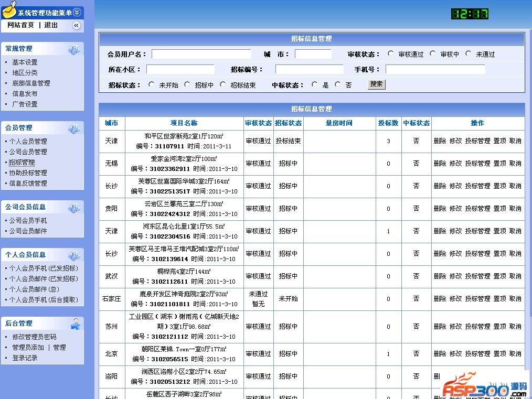Open 招标管理 in the sidebar menu
532x399 pixels.
coord(22,163)
